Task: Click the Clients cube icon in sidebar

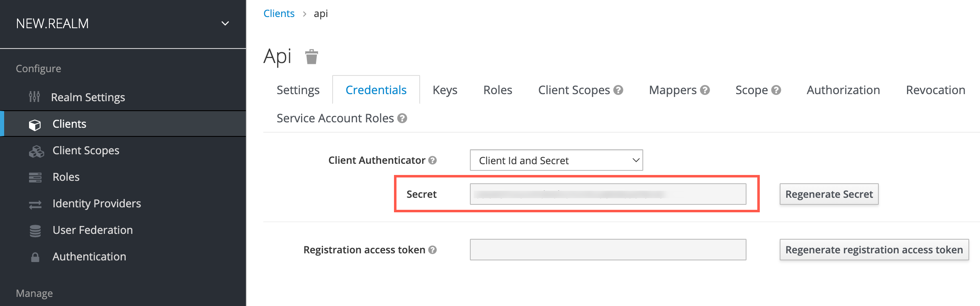Action: pyautogui.click(x=35, y=124)
